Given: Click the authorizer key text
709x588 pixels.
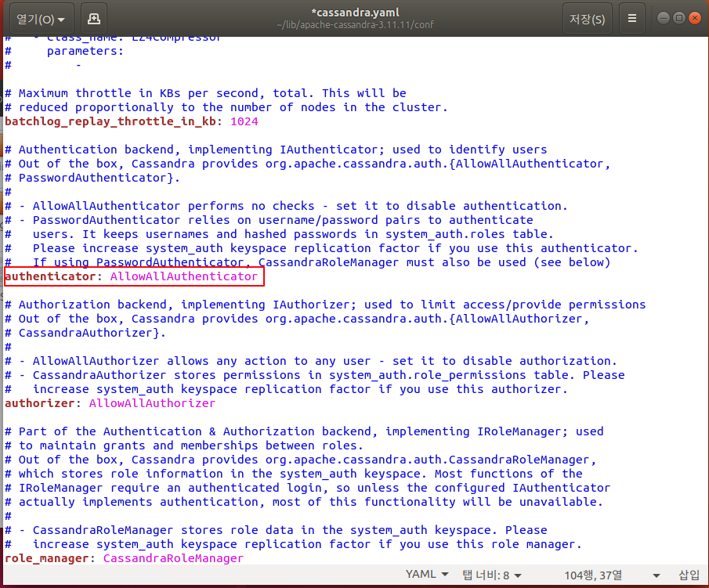Looking at the screenshot, I should click(40, 403).
